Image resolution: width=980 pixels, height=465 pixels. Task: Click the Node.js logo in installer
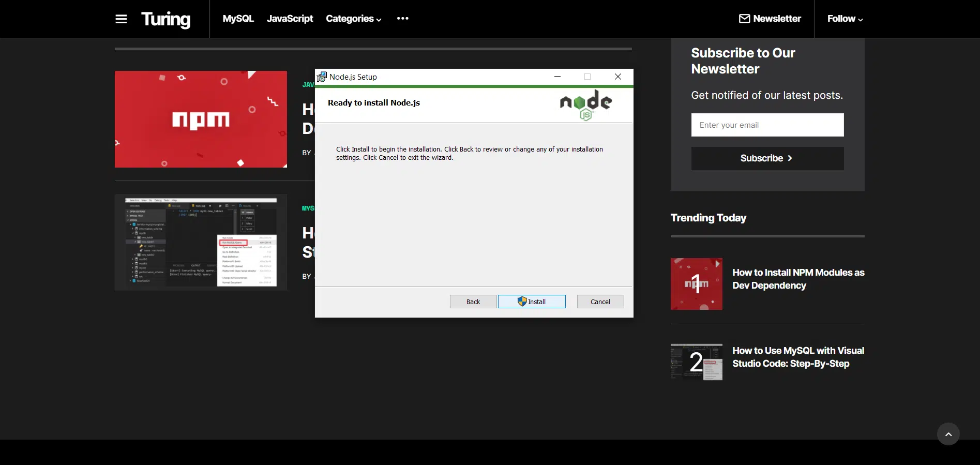coord(586,105)
